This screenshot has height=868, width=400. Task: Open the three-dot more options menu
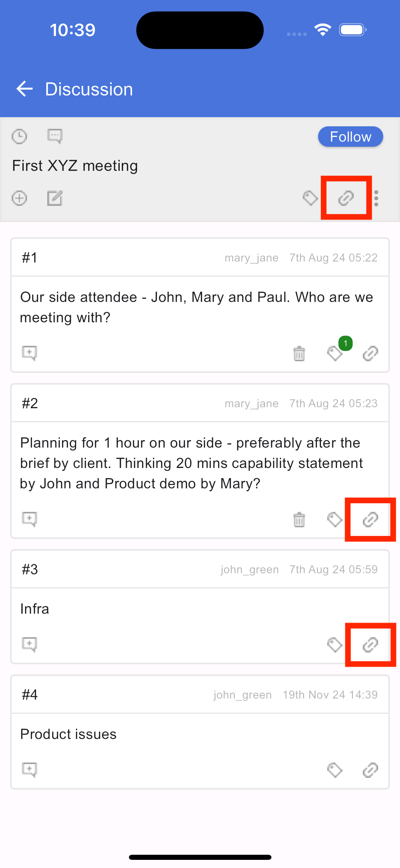[x=376, y=198]
